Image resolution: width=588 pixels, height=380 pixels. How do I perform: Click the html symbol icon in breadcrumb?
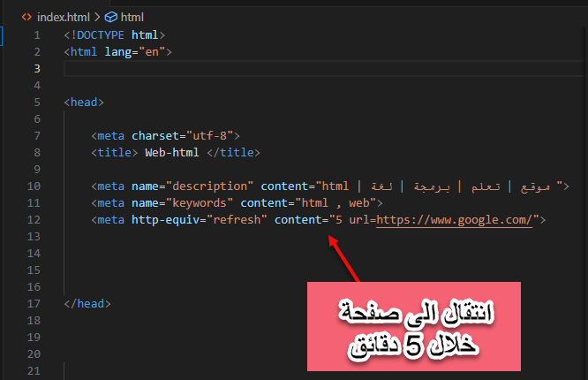tap(110, 17)
